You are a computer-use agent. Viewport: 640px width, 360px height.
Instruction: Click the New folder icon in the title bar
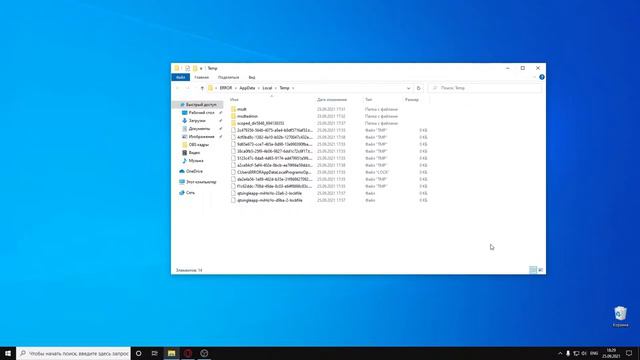tap(195, 68)
